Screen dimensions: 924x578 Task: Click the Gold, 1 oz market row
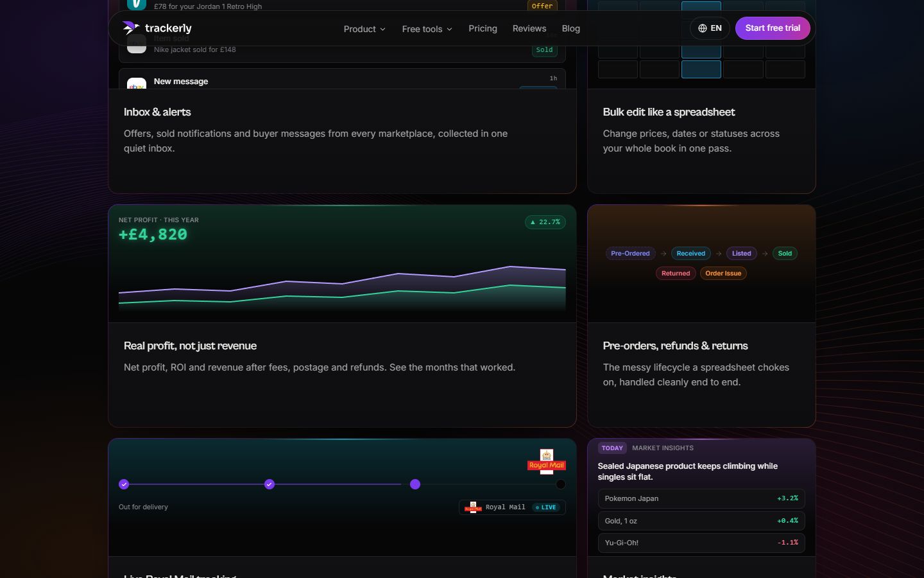tap(701, 521)
